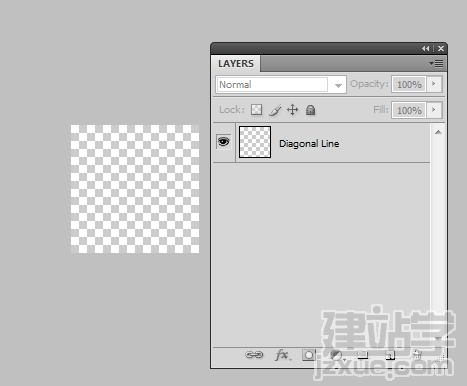Click the layers list scroll up arrow
This screenshot has height=386, width=467.
[438, 132]
